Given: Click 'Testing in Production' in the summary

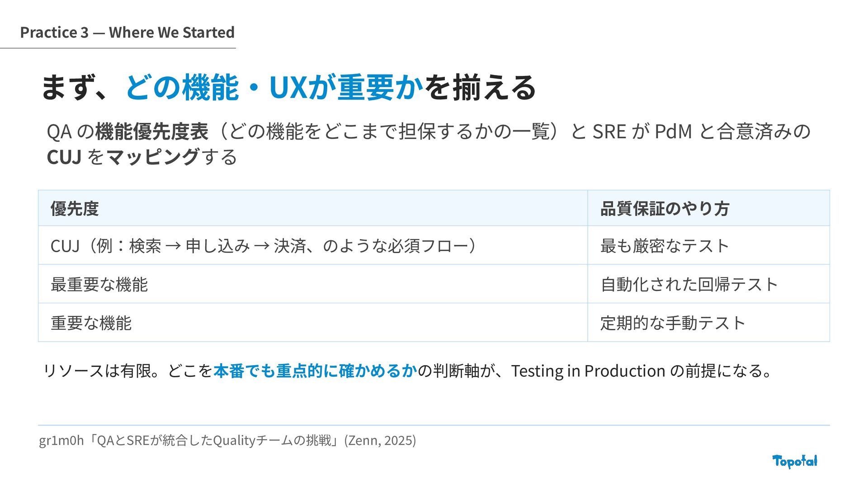Looking at the screenshot, I should pyautogui.click(x=588, y=371).
